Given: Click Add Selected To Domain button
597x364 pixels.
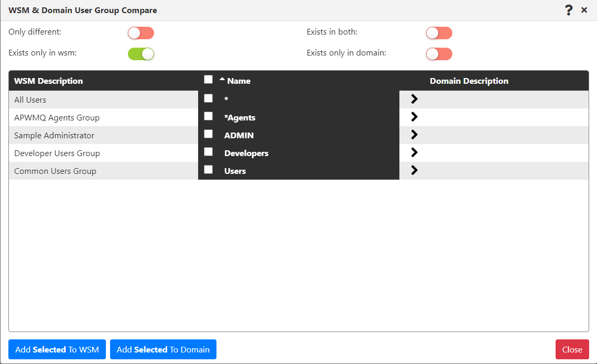Looking at the screenshot, I should (164, 349).
